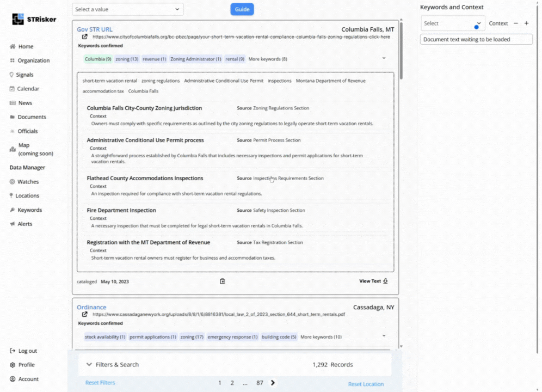Decrease context with minus button
Viewport: 542px width, 392px height.
coord(516,23)
